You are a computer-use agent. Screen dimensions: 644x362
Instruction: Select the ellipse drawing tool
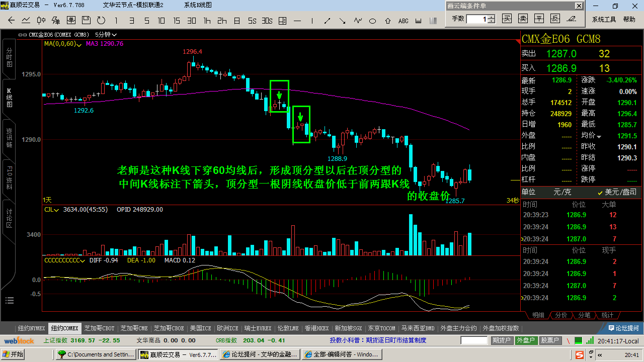pyautogui.click(x=373, y=21)
